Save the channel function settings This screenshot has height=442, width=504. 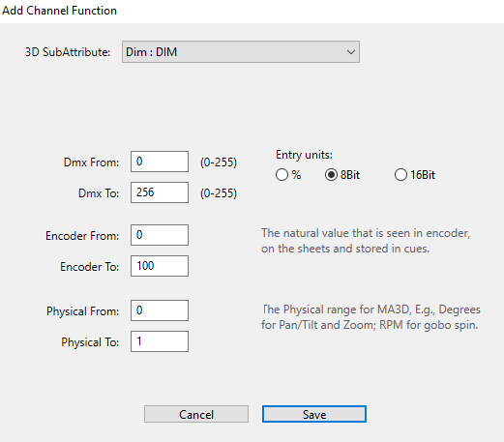(314, 414)
